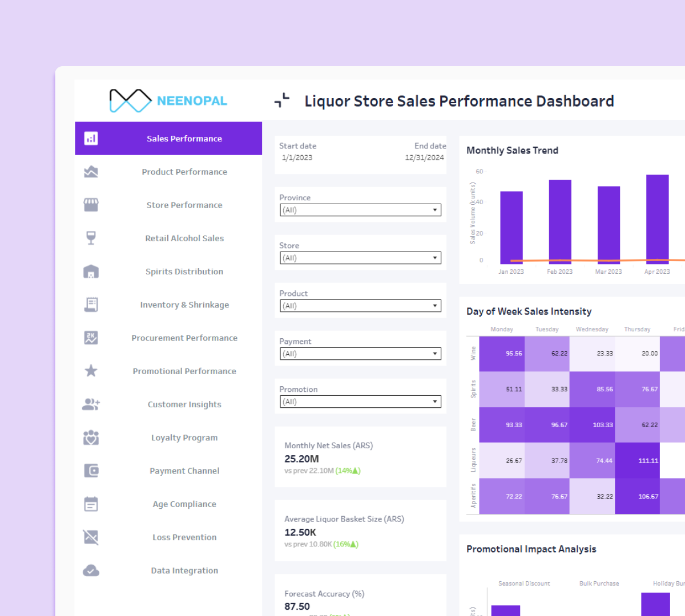685x616 pixels.
Task: Select the Retail Alcohol Sales wine glass icon
Action: click(x=91, y=238)
